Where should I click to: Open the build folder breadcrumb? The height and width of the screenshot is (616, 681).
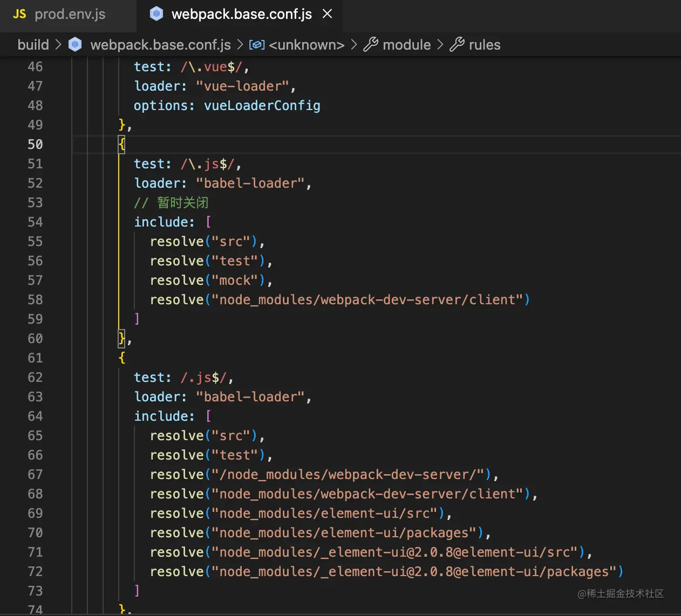(x=33, y=45)
